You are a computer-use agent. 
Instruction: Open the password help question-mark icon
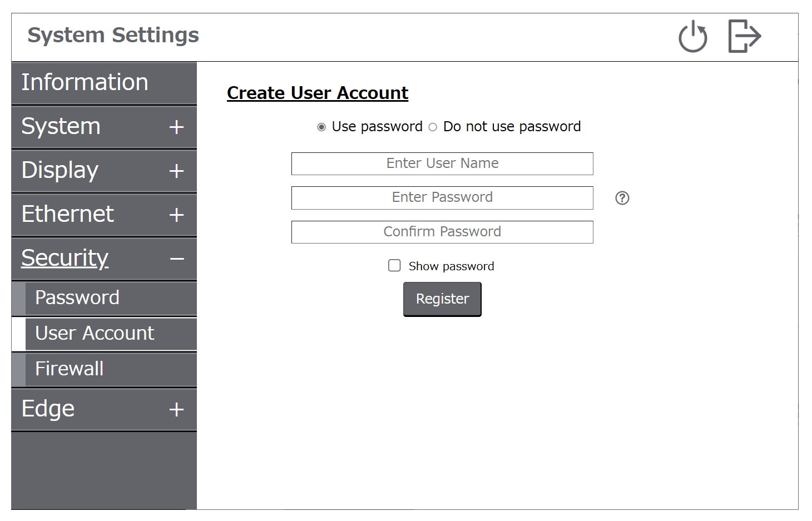(x=622, y=198)
